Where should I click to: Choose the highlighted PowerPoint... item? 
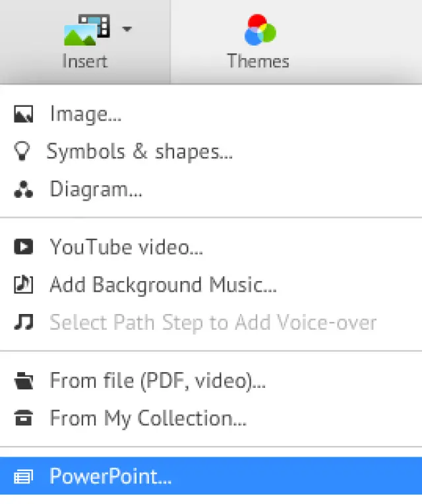(110, 476)
